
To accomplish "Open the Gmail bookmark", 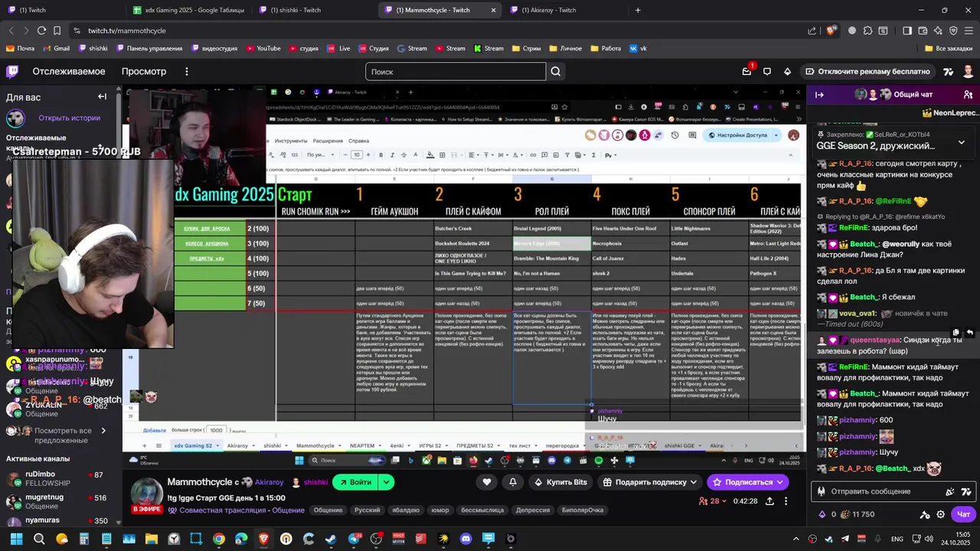I will click(56, 48).
